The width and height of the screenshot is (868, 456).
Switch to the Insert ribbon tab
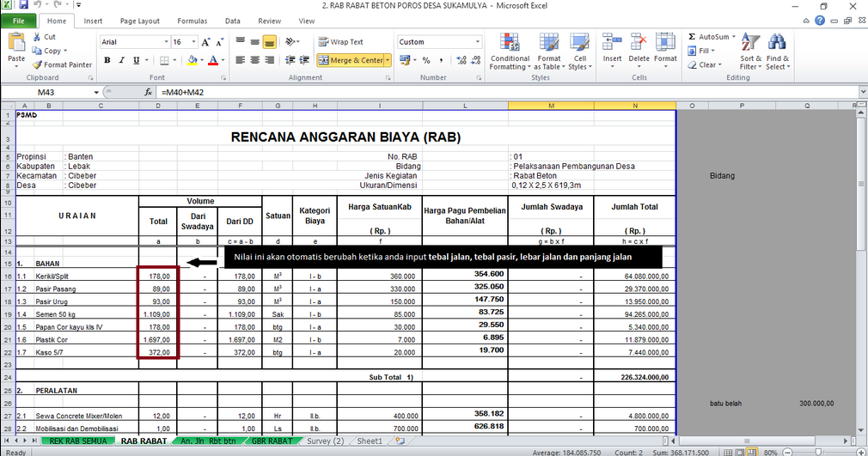tap(93, 21)
